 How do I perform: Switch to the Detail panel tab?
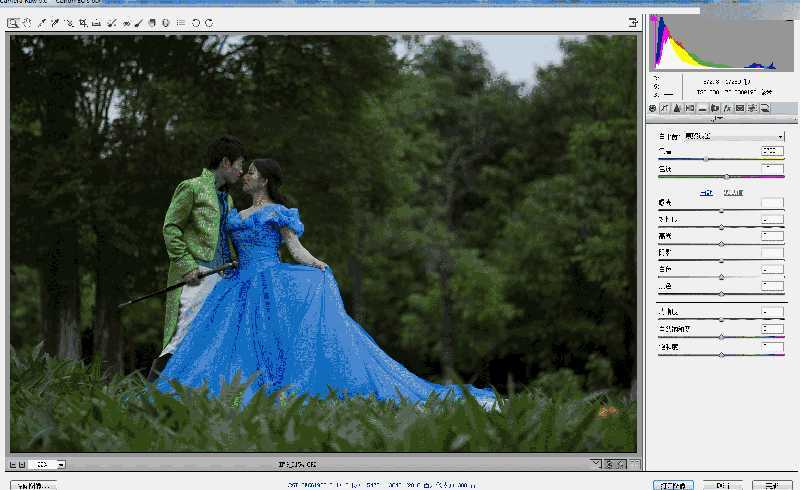click(x=677, y=108)
